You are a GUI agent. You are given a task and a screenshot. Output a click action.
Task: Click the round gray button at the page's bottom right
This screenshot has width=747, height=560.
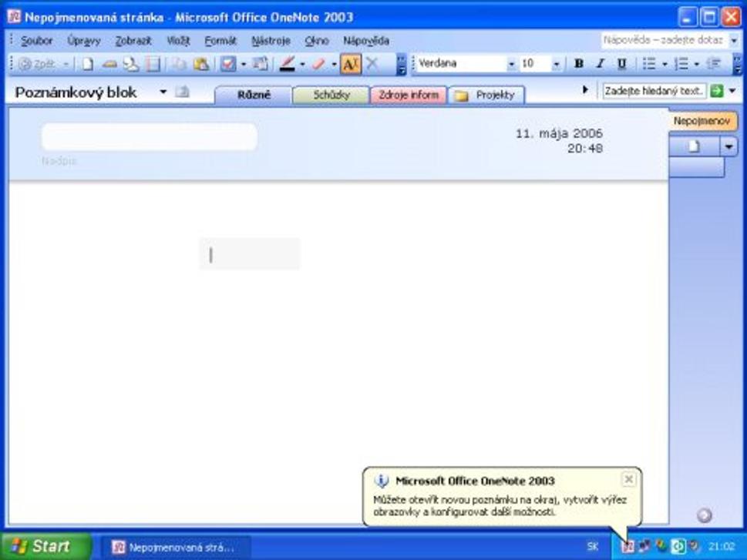pyautogui.click(x=704, y=515)
